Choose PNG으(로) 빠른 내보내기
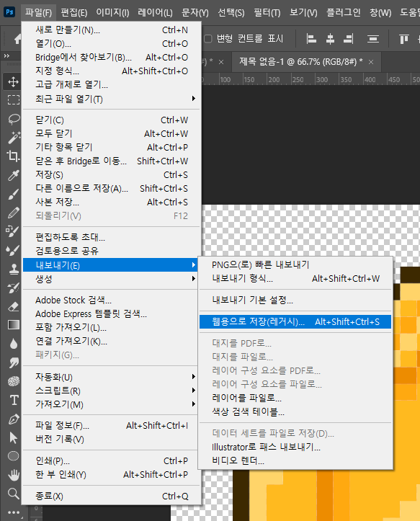The height and width of the screenshot is (521, 420). [295, 264]
